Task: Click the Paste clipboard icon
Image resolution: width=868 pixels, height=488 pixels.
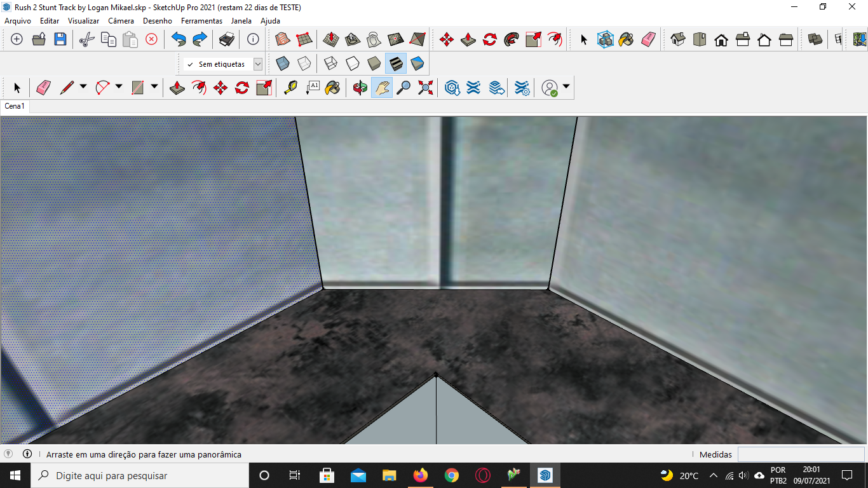Action: (x=130, y=39)
